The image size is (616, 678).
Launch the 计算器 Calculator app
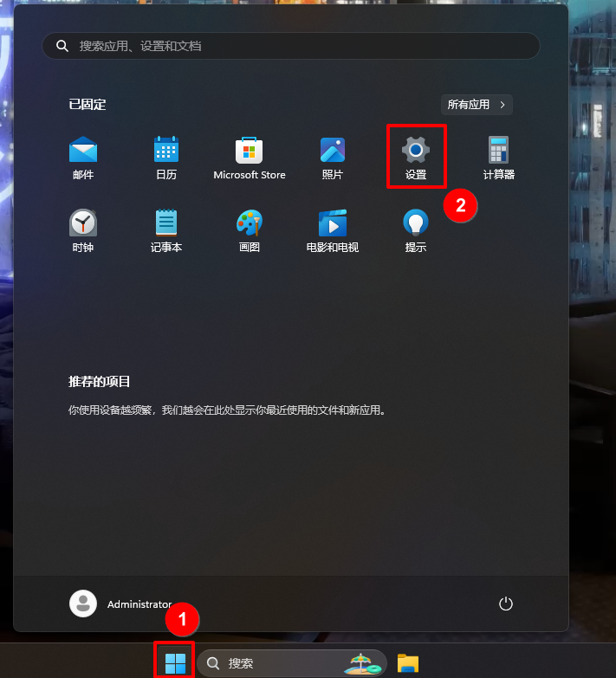coord(499,158)
